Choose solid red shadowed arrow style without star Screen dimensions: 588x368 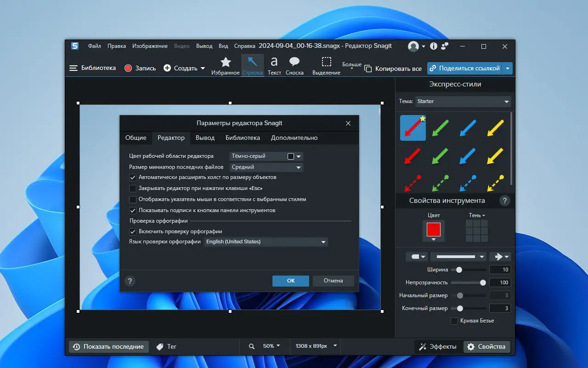pos(413,156)
